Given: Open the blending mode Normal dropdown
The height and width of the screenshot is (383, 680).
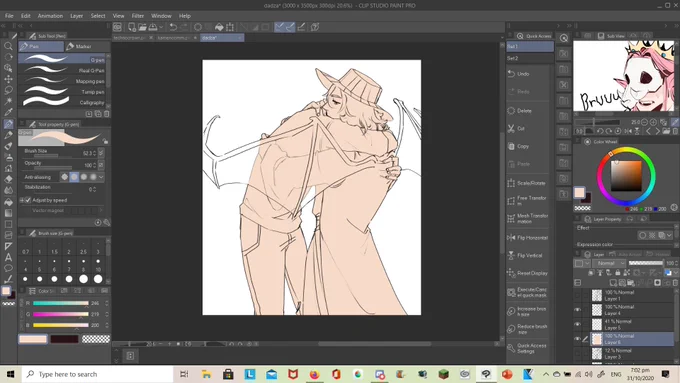Looking at the screenshot, I should click(x=609, y=263).
